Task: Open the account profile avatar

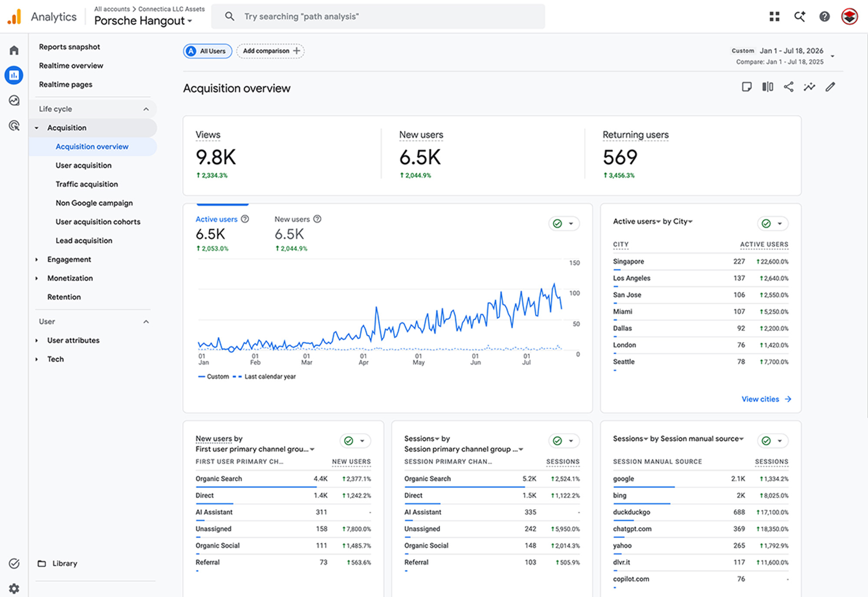Action: coord(849,16)
